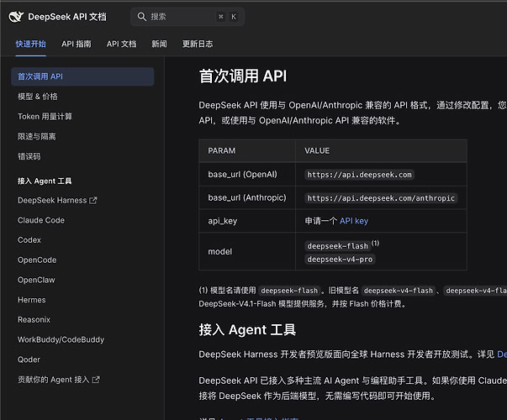Click the base_url (OpenAI) cell
The height and width of the screenshot is (420, 507).
click(x=247, y=175)
